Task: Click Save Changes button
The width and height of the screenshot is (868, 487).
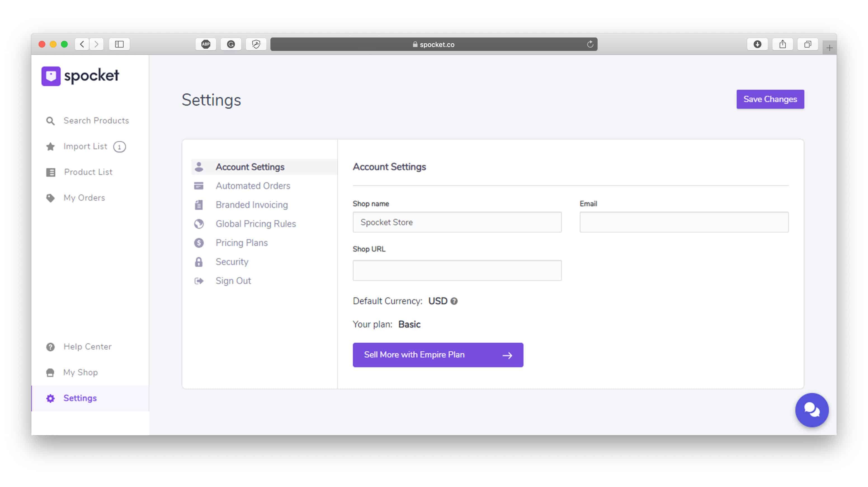Action: coord(770,99)
